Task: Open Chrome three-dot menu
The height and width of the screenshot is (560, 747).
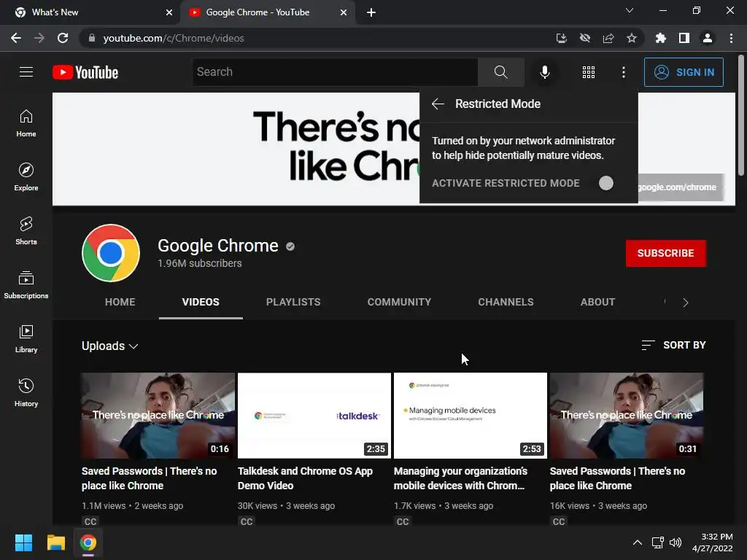Action: click(x=731, y=38)
